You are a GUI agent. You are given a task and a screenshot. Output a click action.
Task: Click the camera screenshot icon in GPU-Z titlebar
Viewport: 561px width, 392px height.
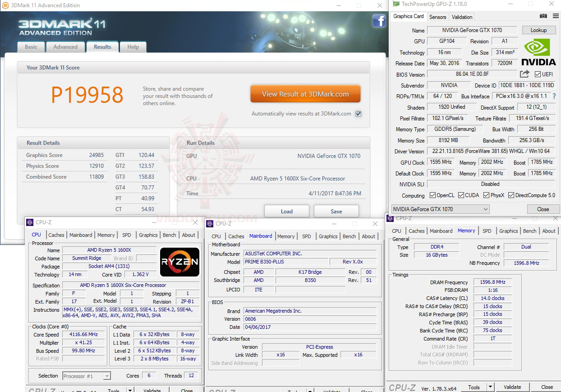point(543,16)
